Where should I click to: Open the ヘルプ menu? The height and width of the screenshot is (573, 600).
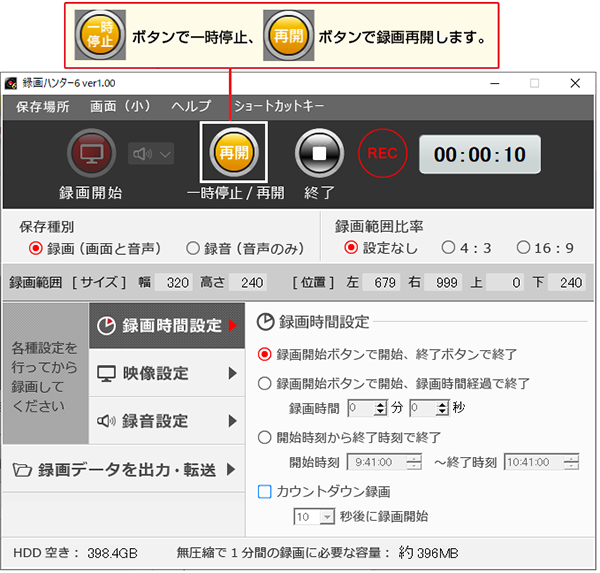pyautogui.click(x=191, y=106)
